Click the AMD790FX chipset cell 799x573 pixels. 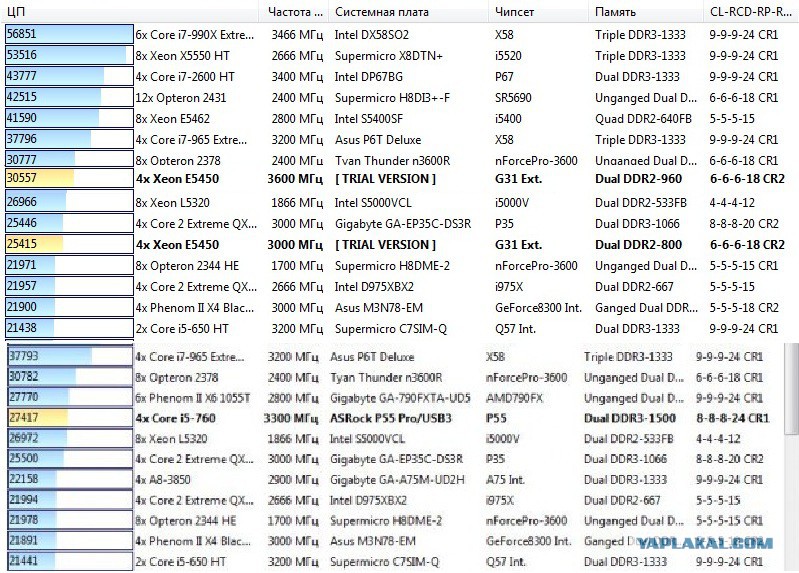(514, 398)
